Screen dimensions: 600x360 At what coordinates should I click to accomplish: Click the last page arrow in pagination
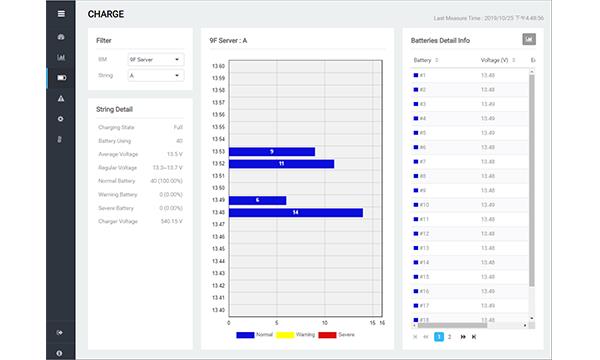click(x=474, y=337)
